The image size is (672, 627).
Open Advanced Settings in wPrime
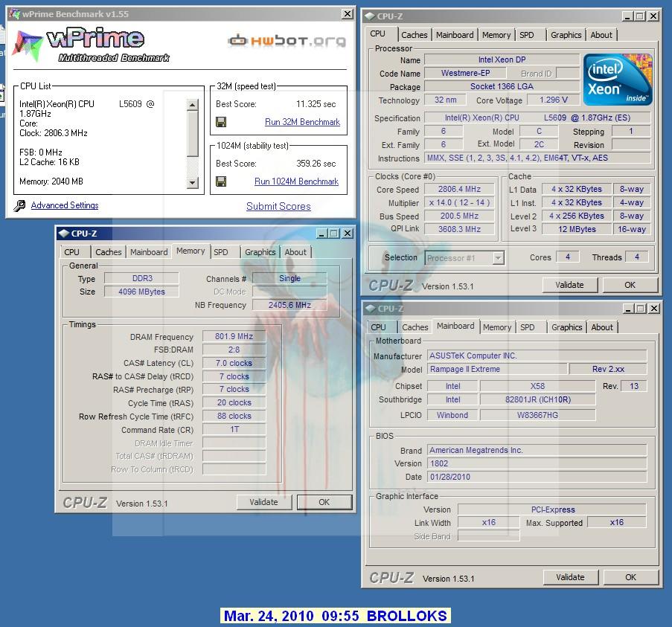tap(65, 205)
